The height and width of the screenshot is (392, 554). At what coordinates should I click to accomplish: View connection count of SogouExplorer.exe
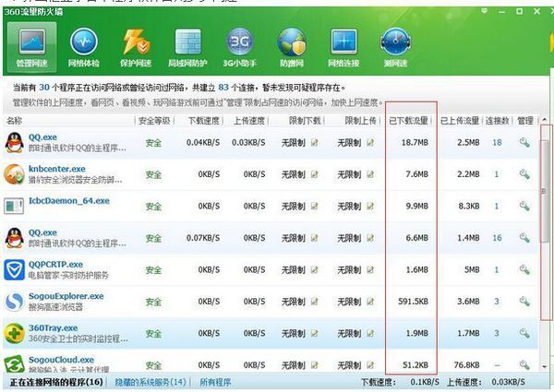tap(497, 302)
